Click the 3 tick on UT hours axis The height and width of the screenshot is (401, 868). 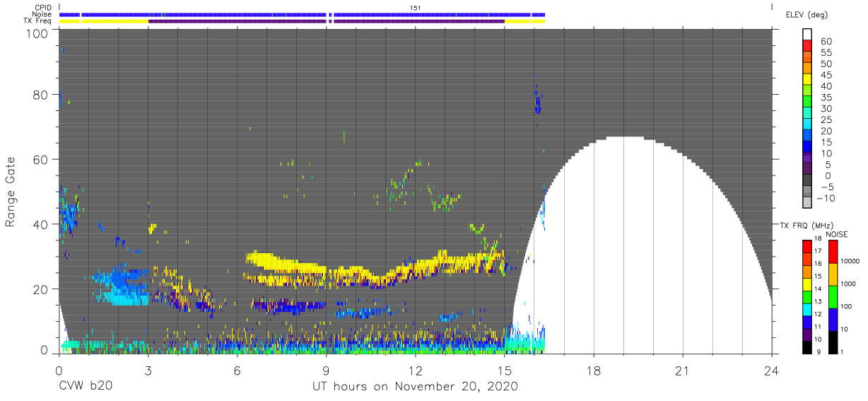pos(148,370)
